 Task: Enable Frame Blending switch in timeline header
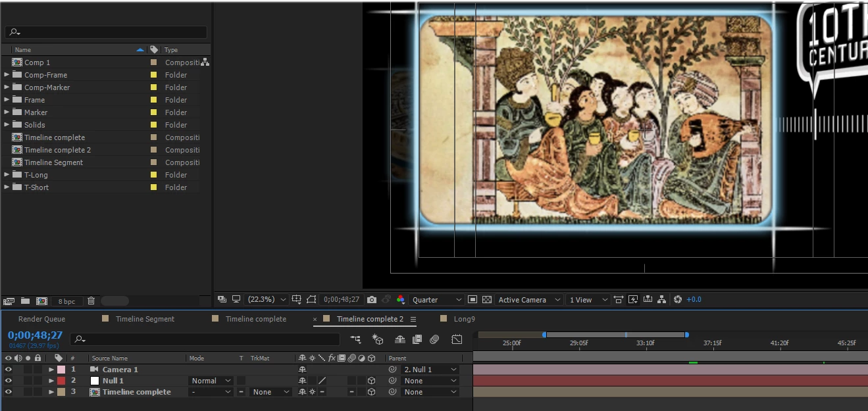(417, 339)
